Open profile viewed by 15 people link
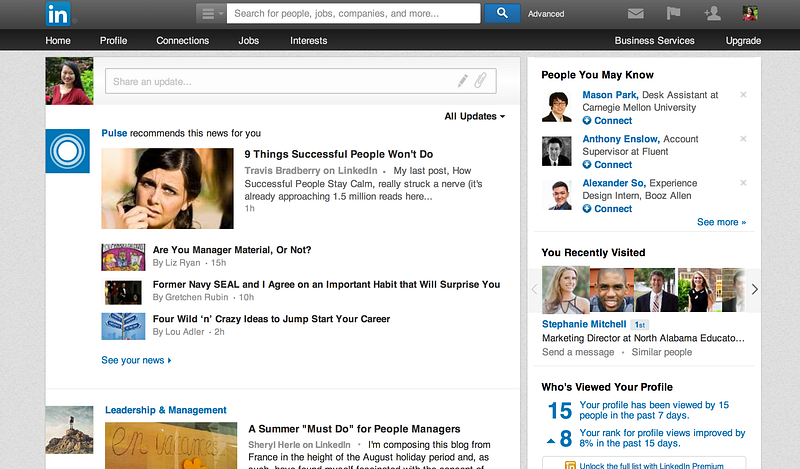Viewport: 800px width, 469px height. (654, 410)
